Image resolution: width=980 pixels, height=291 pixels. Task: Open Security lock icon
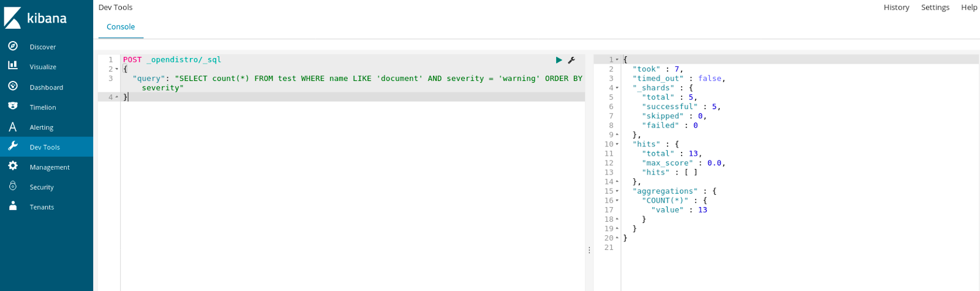coord(13,186)
